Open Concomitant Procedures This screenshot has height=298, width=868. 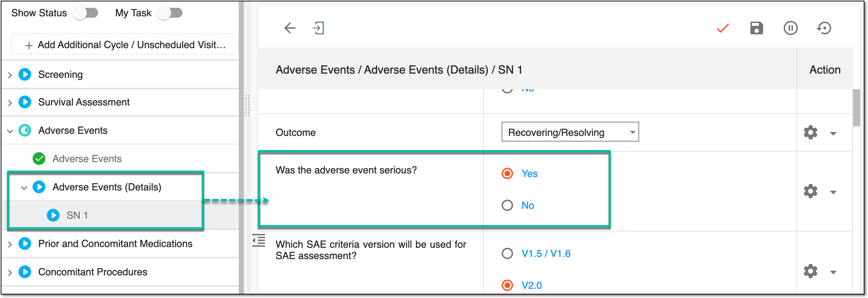click(93, 272)
